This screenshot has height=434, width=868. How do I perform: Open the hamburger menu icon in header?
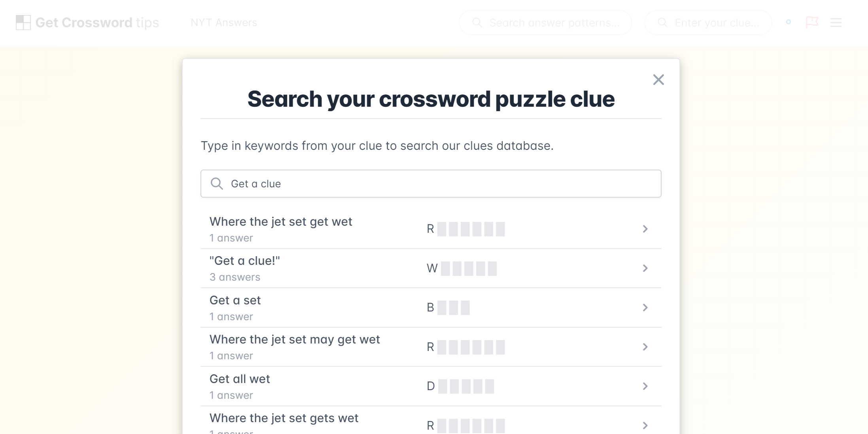coord(836,23)
